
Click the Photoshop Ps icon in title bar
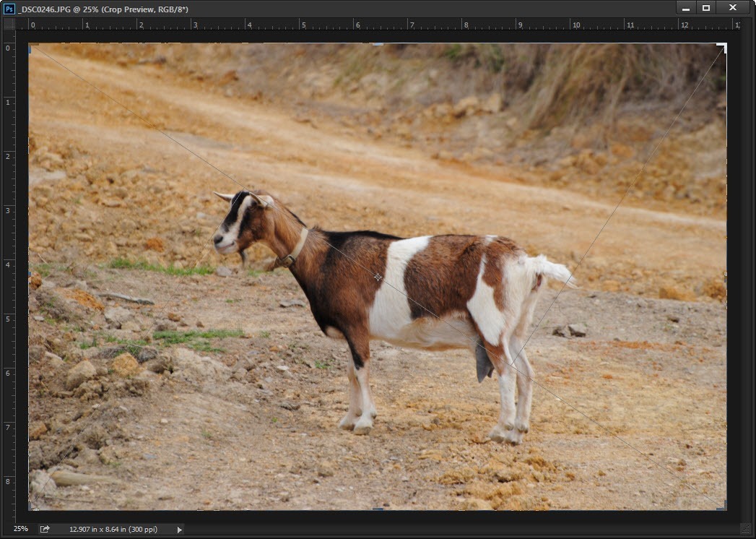[9, 8]
